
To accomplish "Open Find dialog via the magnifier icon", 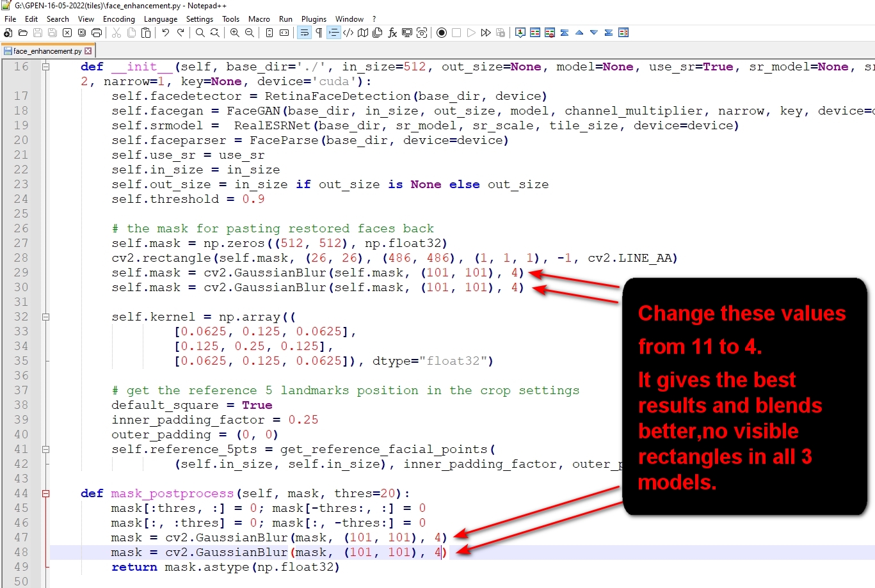I will 200,32.
